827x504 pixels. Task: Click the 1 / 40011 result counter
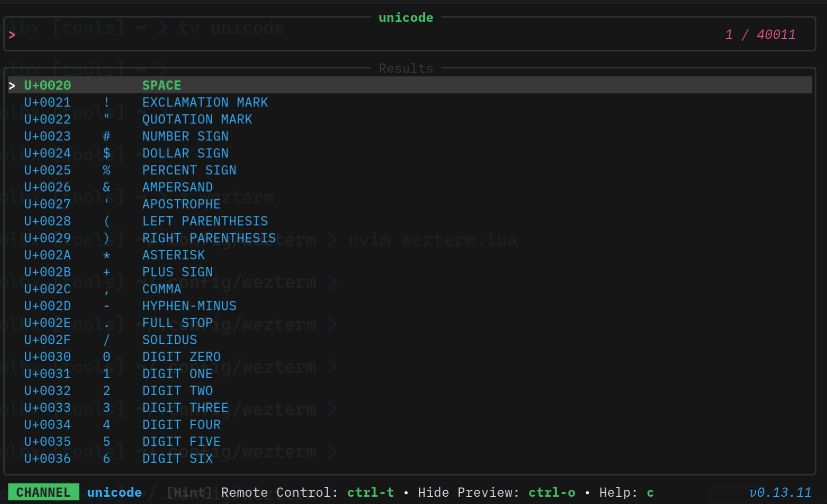[x=760, y=34]
